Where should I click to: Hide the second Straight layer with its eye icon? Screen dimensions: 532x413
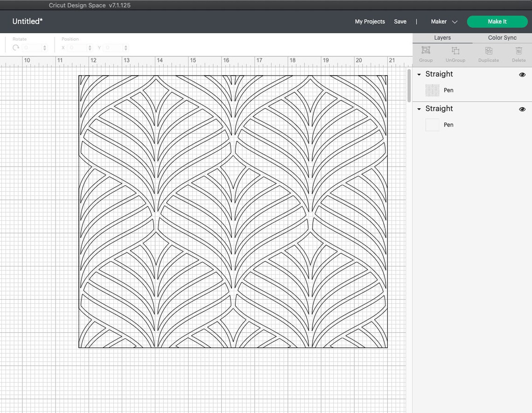(522, 108)
